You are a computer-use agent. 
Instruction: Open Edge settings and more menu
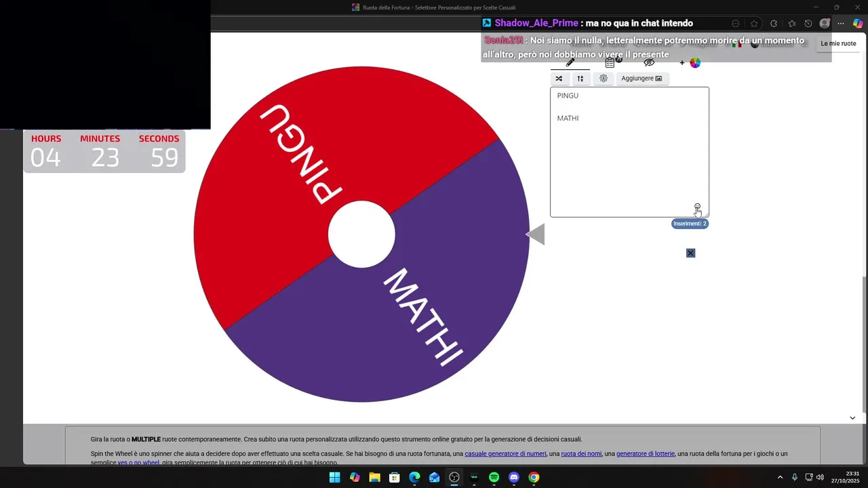841,23
